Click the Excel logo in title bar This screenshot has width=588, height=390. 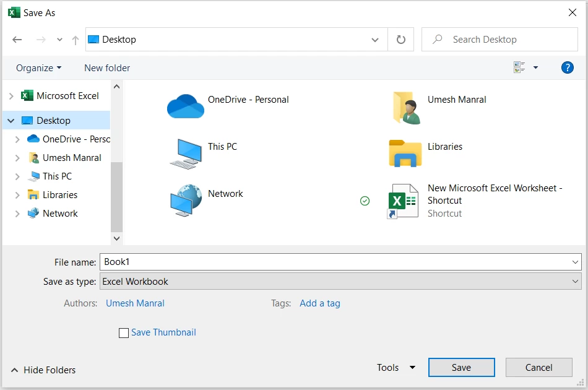[x=14, y=13]
